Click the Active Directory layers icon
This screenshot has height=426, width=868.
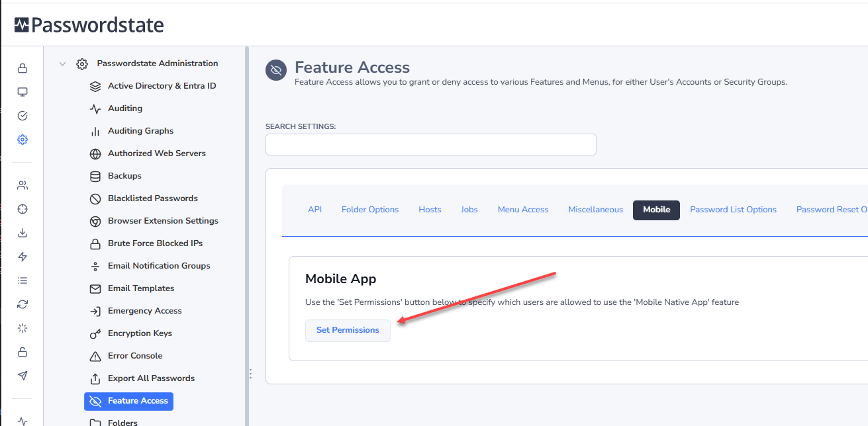[95, 86]
